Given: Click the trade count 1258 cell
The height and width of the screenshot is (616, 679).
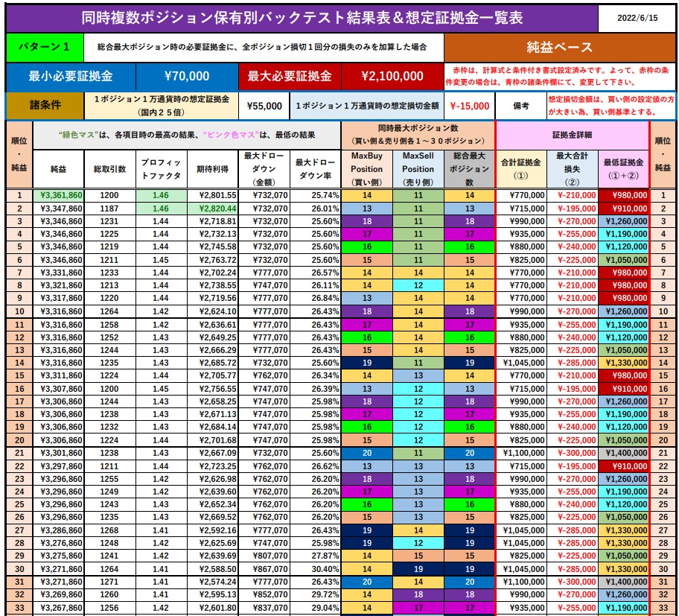Looking at the screenshot, I should pos(110,325).
